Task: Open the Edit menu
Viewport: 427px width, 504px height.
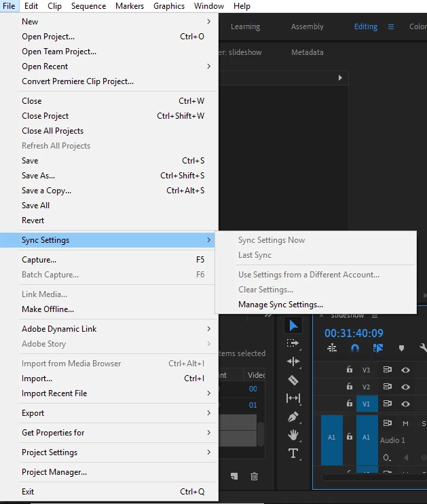Action: (x=31, y=6)
